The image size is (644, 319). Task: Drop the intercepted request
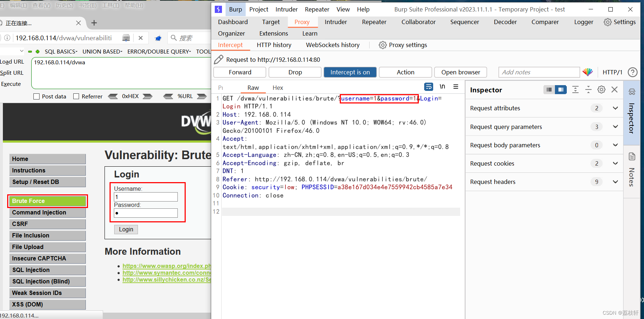coord(295,72)
